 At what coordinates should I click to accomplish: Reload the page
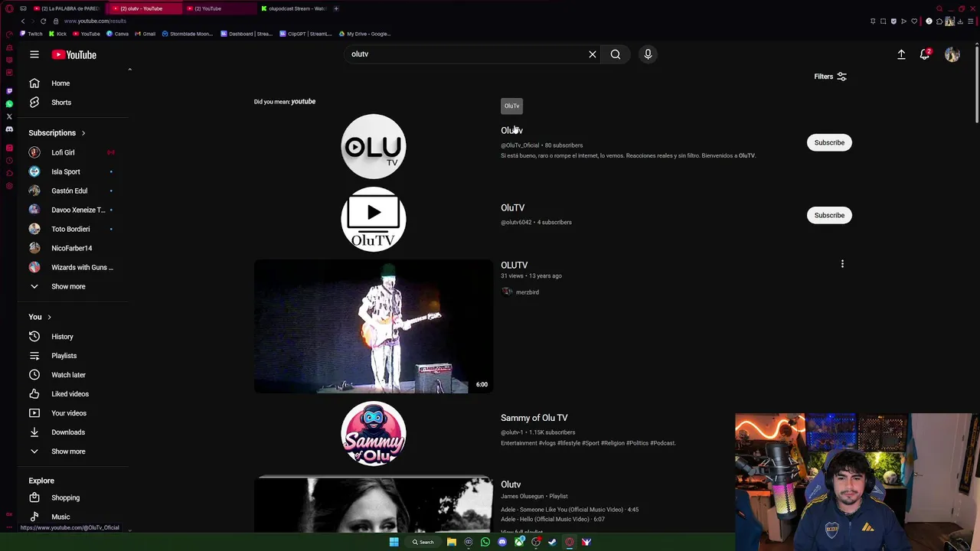pos(43,21)
